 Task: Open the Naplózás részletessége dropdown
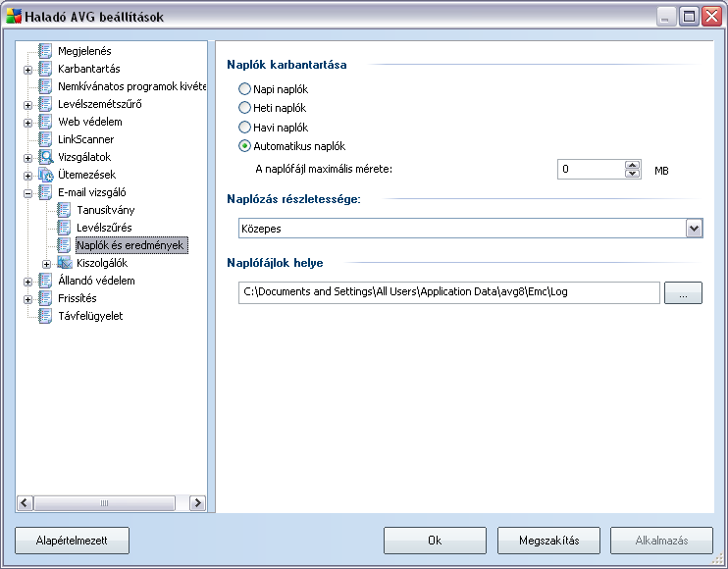coord(694,229)
